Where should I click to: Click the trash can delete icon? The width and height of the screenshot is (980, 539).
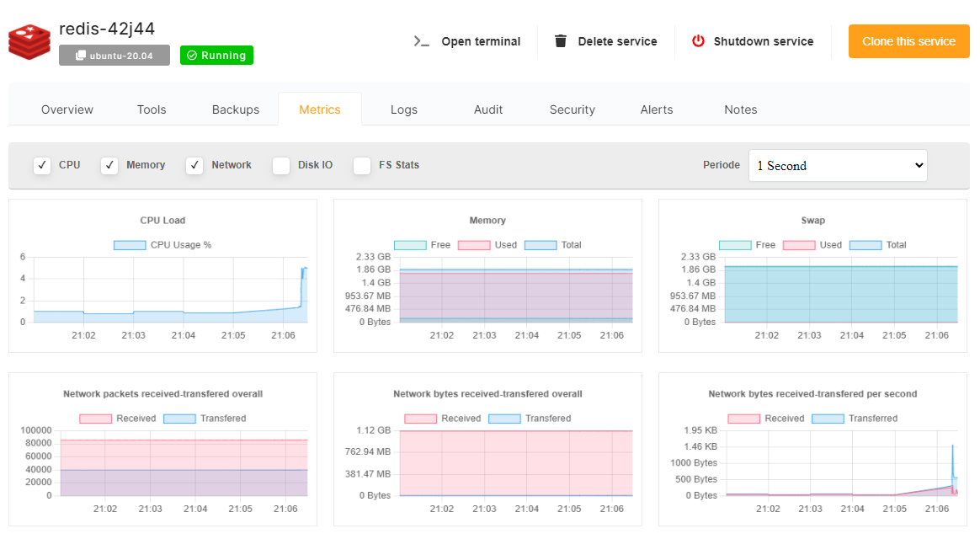[x=561, y=41]
